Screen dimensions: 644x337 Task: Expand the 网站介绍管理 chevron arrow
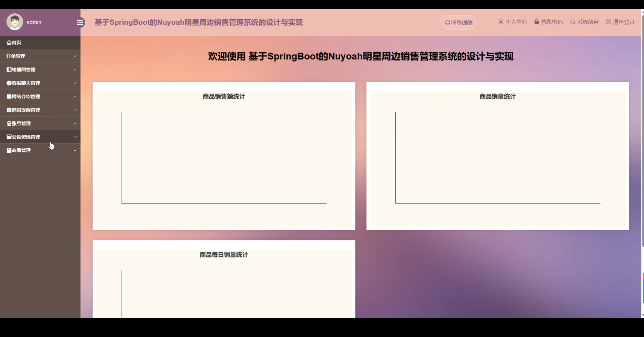coord(75,97)
